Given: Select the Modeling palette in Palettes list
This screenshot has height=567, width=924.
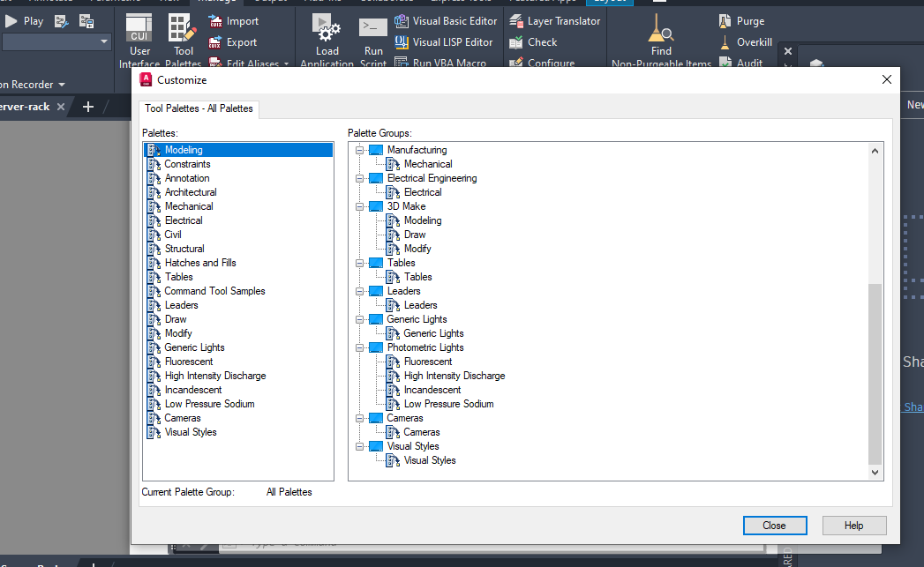Looking at the screenshot, I should (x=238, y=150).
